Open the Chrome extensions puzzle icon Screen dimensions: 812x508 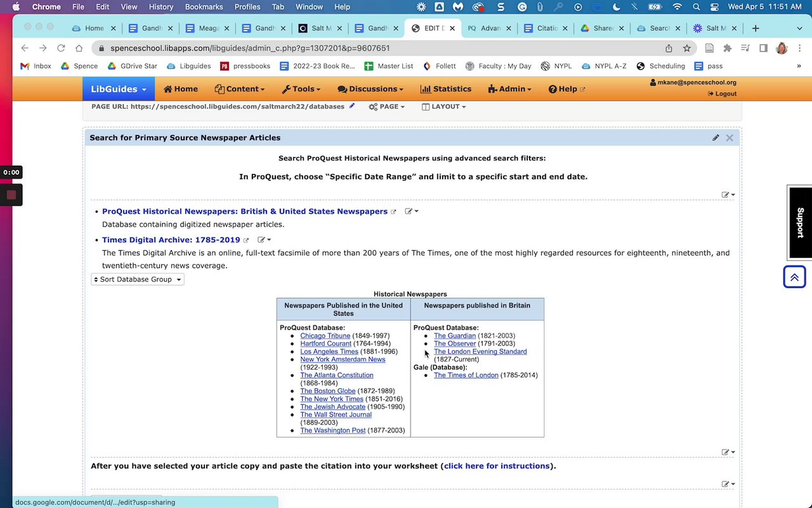point(728,48)
